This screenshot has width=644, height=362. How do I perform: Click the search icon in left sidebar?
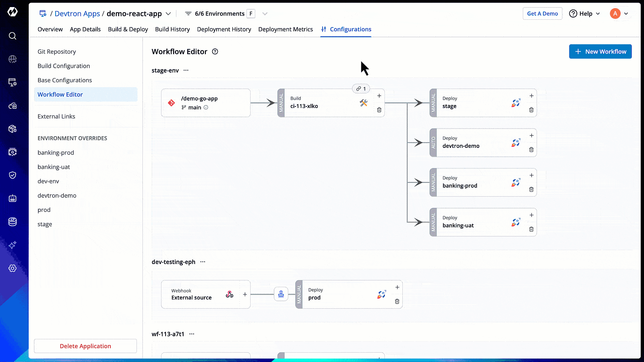tap(13, 36)
